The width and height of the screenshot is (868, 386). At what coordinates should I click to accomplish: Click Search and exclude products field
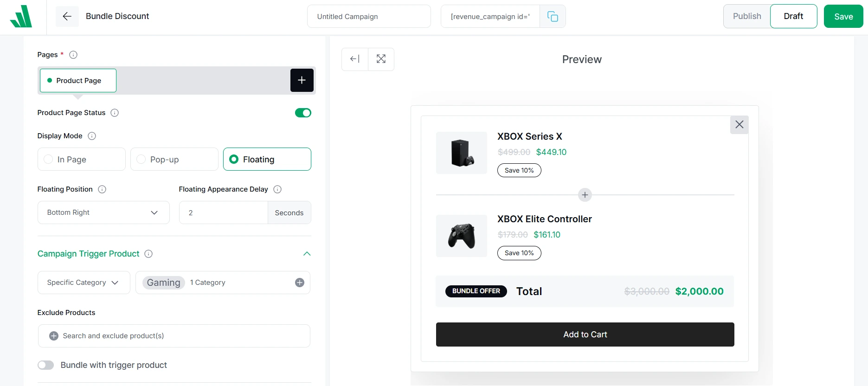pos(174,336)
